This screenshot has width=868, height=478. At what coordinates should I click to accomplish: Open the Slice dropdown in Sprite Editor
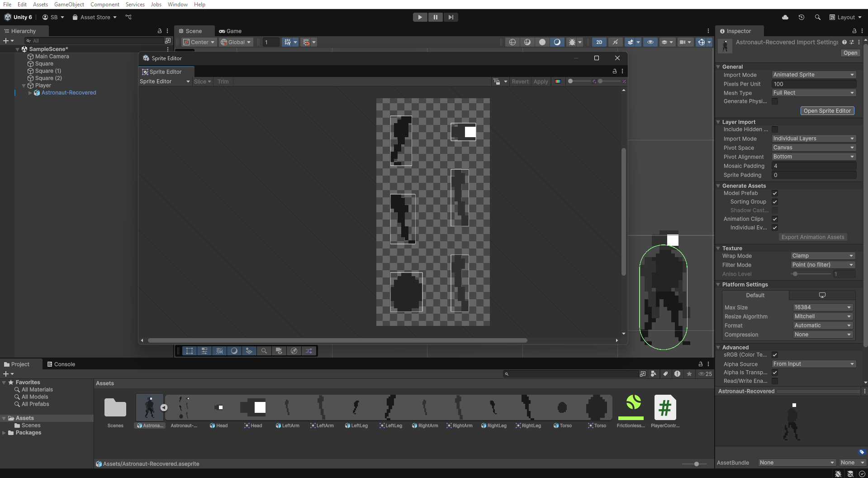202,81
